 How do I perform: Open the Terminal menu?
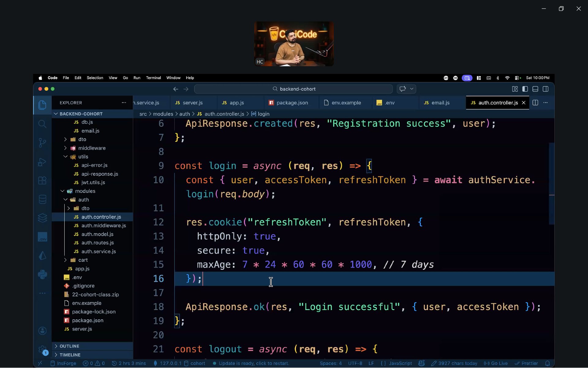(153, 78)
